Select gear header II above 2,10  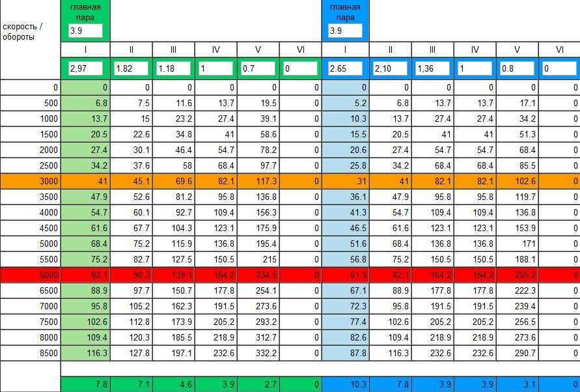pos(390,49)
